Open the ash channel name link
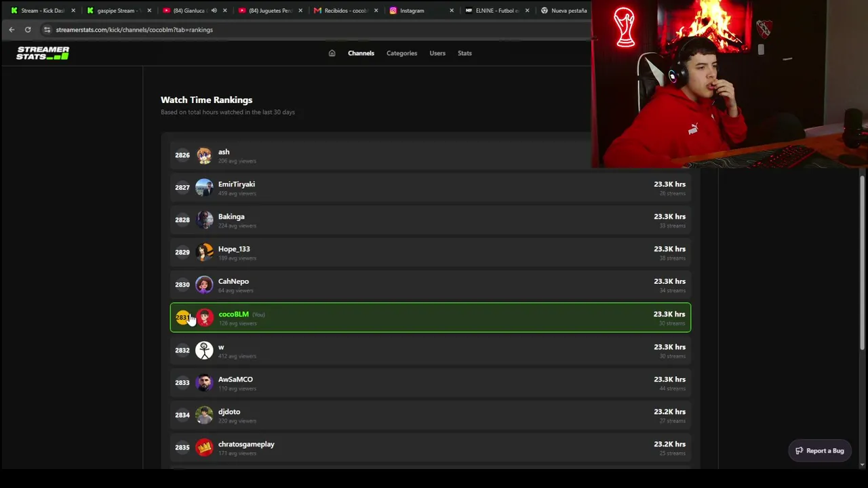868x488 pixels. pos(224,152)
